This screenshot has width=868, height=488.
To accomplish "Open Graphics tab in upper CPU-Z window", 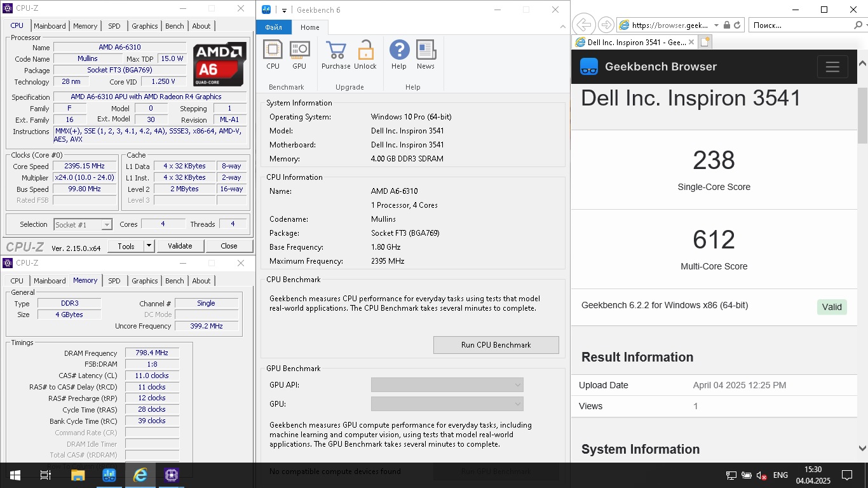I will pyautogui.click(x=145, y=26).
